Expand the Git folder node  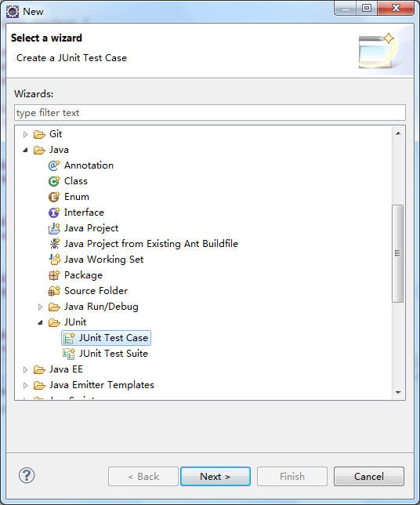(25, 134)
